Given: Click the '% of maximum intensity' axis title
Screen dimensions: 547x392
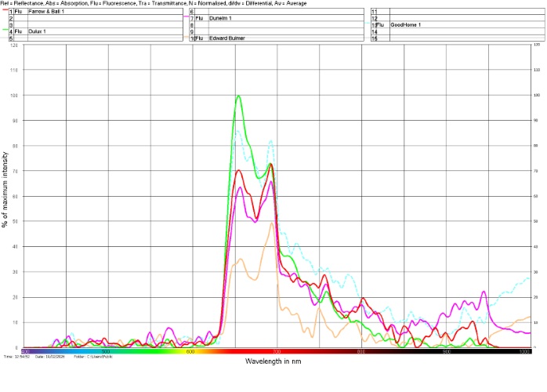Looking at the screenshot, I should 5,190.
